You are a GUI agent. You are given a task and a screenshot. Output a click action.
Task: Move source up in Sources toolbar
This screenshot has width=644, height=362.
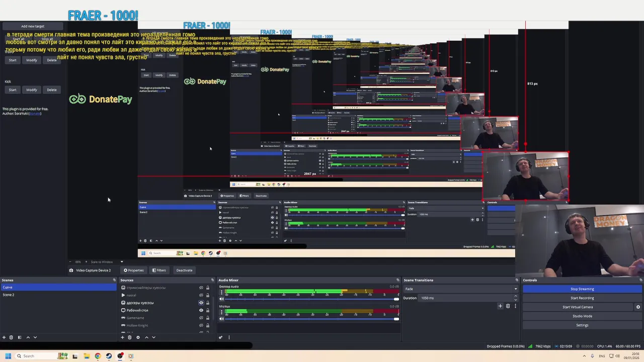coord(146,337)
